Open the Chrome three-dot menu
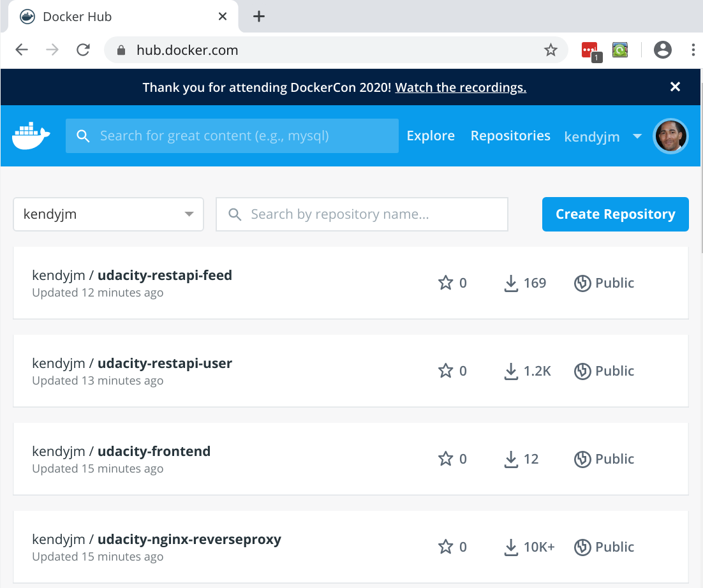Viewport: 703px width, 588px height. pos(693,50)
